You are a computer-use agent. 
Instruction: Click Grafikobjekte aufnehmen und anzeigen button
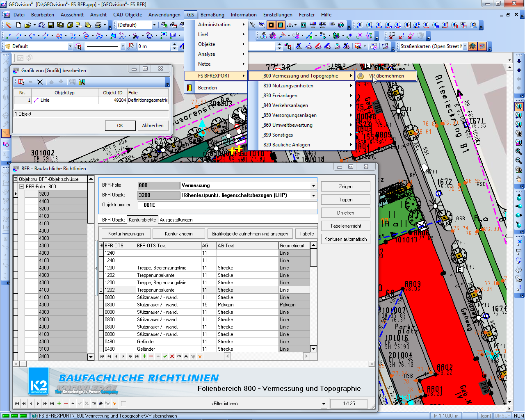point(250,234)
